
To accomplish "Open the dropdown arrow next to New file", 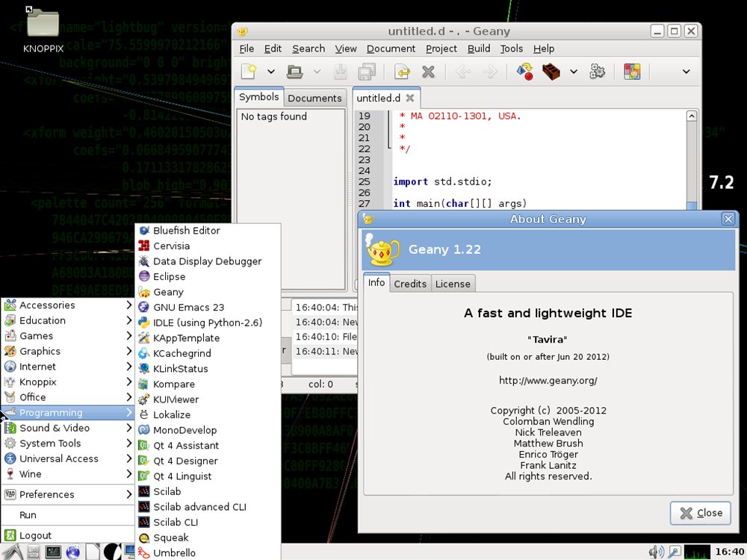I will point(270,72).
